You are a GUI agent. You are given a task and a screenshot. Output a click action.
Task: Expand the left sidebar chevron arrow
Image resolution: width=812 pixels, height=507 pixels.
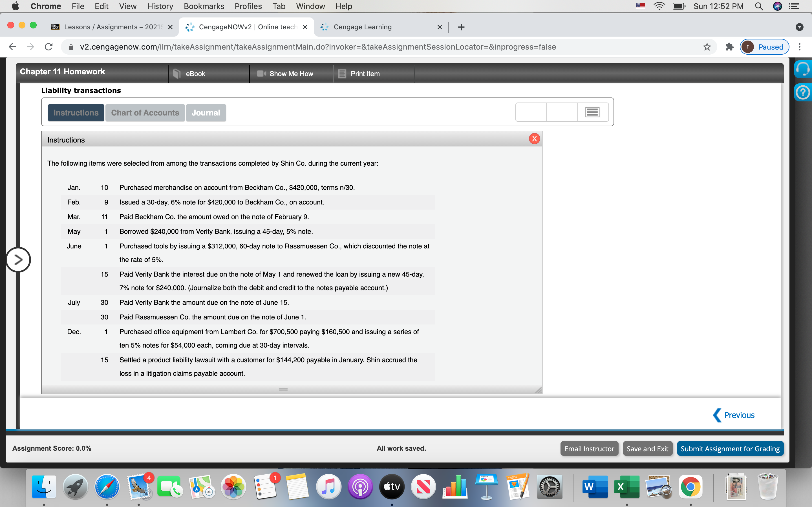pyautogui.click(x=18, y=259)
